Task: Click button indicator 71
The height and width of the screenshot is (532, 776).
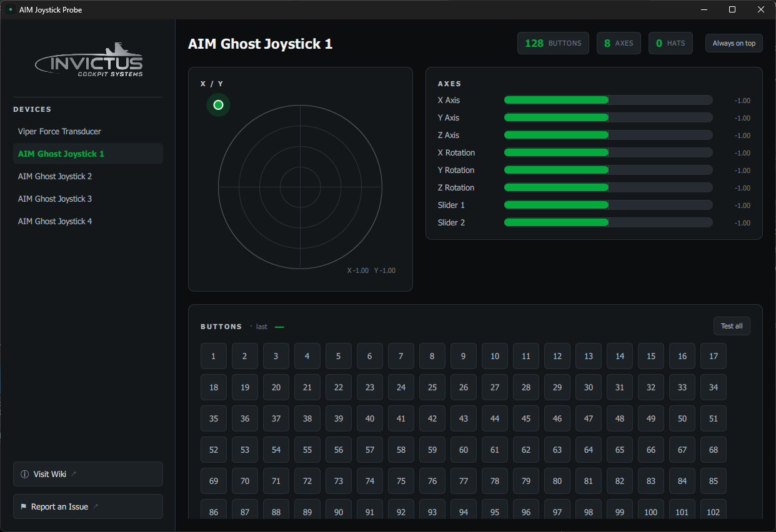Action: [x=276, y=481]
